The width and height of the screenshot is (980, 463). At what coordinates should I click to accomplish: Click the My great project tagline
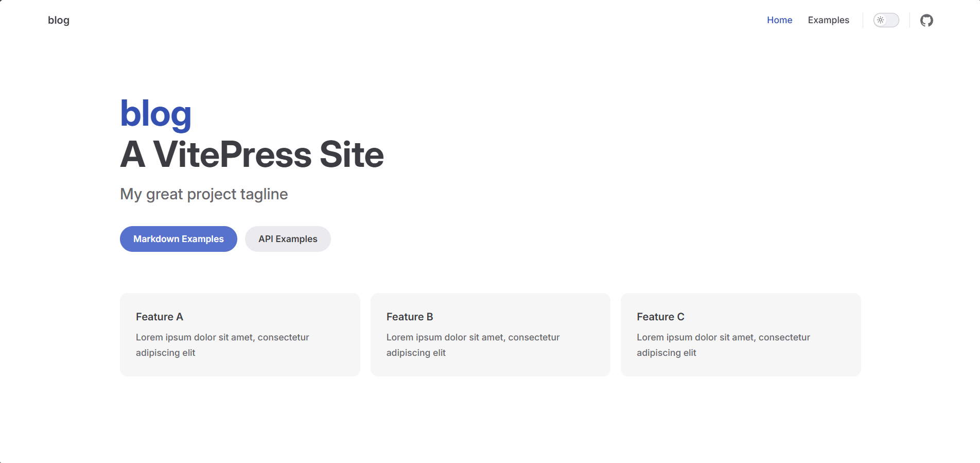click(203, 194)
